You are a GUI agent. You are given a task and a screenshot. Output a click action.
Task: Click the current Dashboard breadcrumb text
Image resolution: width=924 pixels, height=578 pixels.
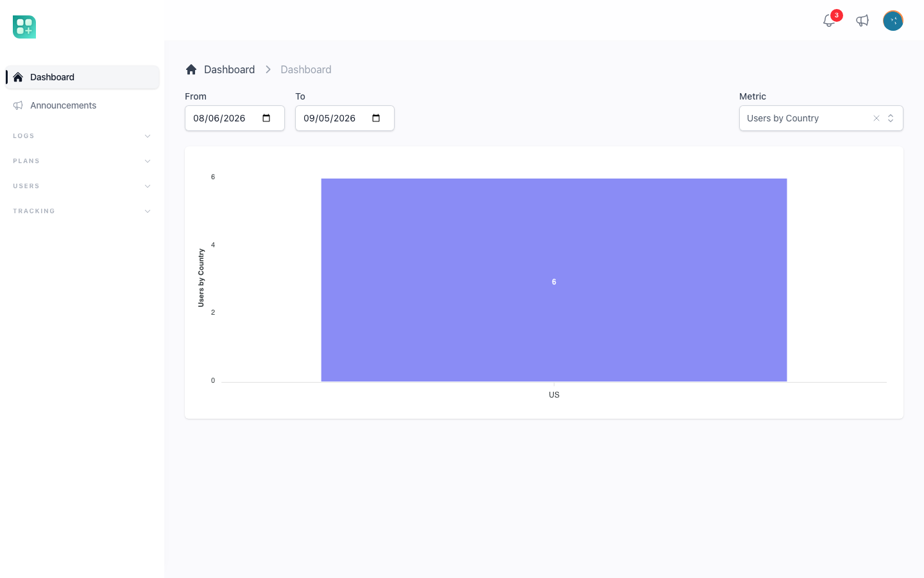(x=306, y=69)
